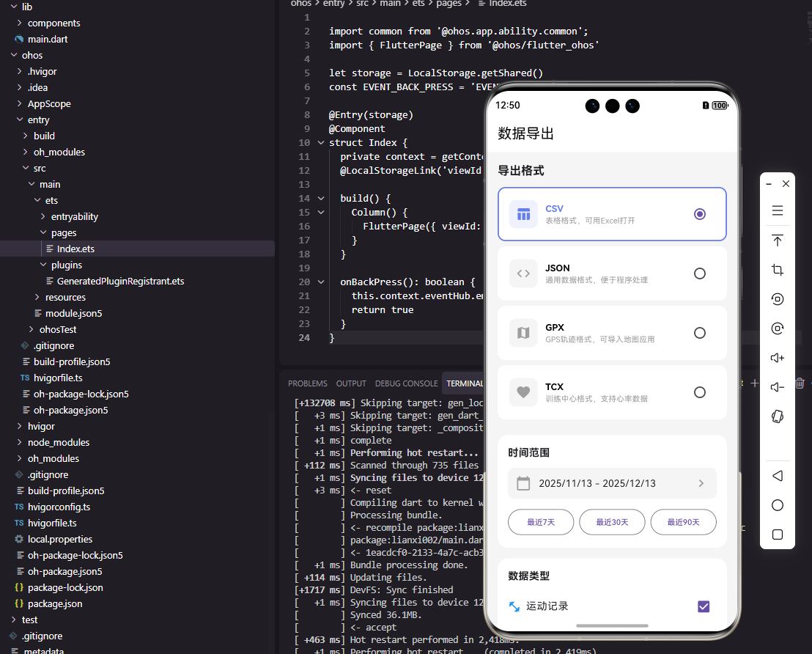Collapse the ohos folder
This screenshot has height=654, width=812.
click(14, 55)
